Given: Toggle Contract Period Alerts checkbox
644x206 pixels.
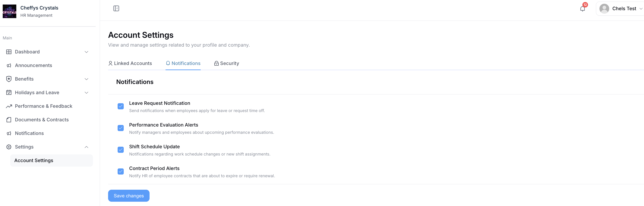Looking at the screenshot, I should (121, 172).
